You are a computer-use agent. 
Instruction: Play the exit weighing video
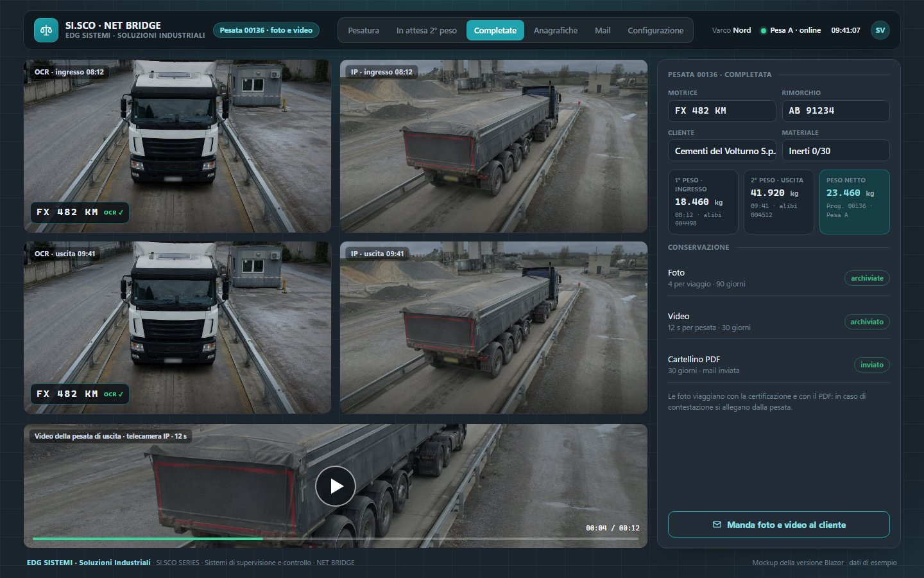[x=335, y=486]
